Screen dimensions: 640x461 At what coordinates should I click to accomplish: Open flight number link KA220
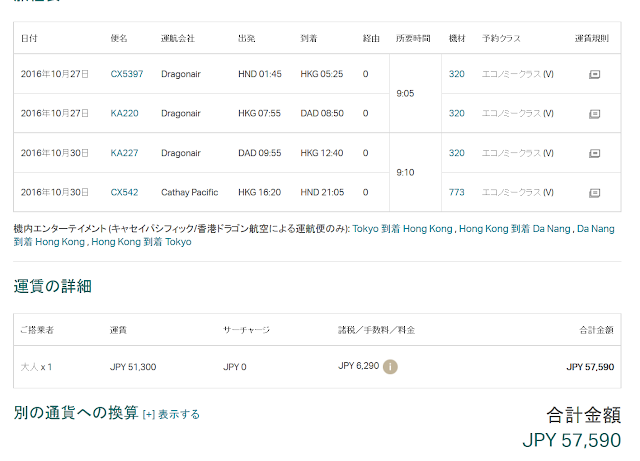point(124,113)
